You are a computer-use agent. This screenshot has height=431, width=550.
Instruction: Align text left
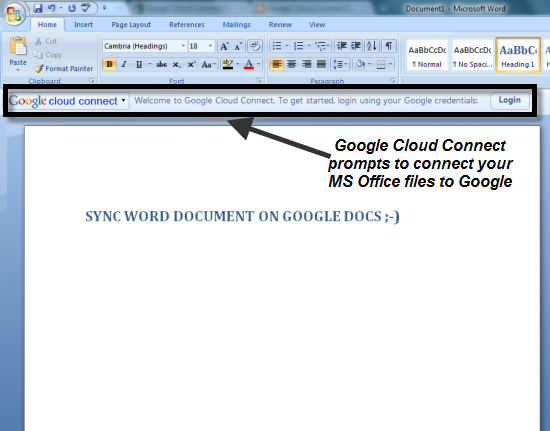coord(277,65)
